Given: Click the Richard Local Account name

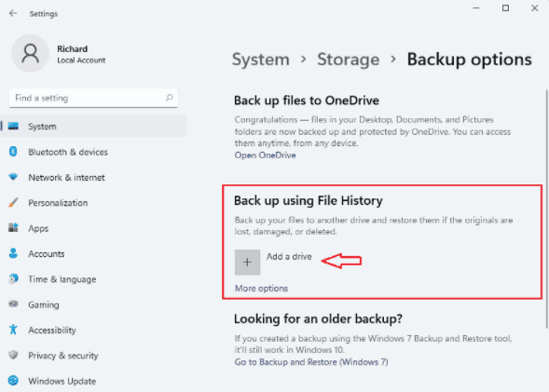Looking at the screenshot, I should coord(81,54).
